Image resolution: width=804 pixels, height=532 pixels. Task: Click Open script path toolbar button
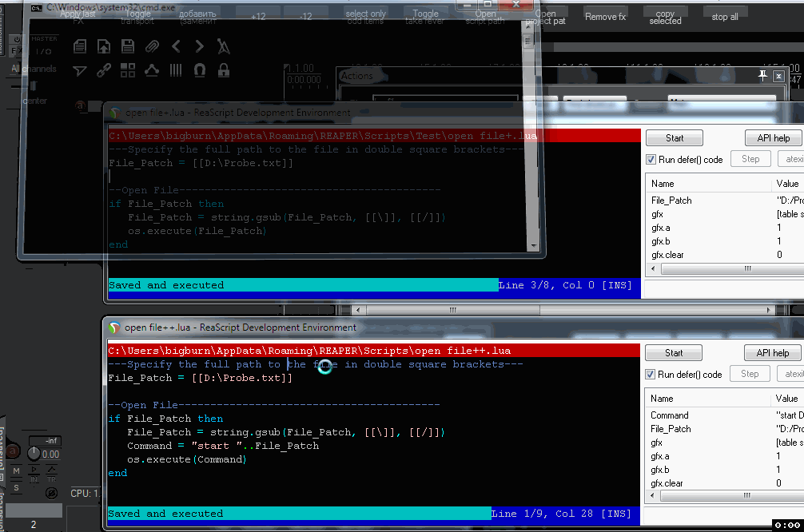pyautogui.click(x=485, y=17)
